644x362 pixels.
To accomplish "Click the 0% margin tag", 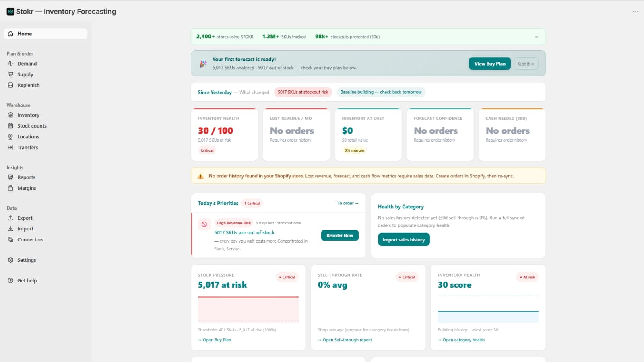I will coord(354,150).
